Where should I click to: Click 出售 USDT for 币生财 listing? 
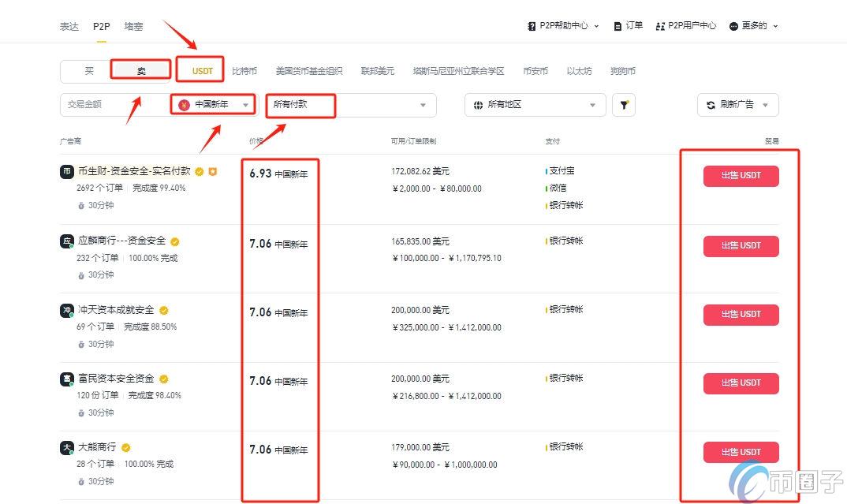pos(741,176)
